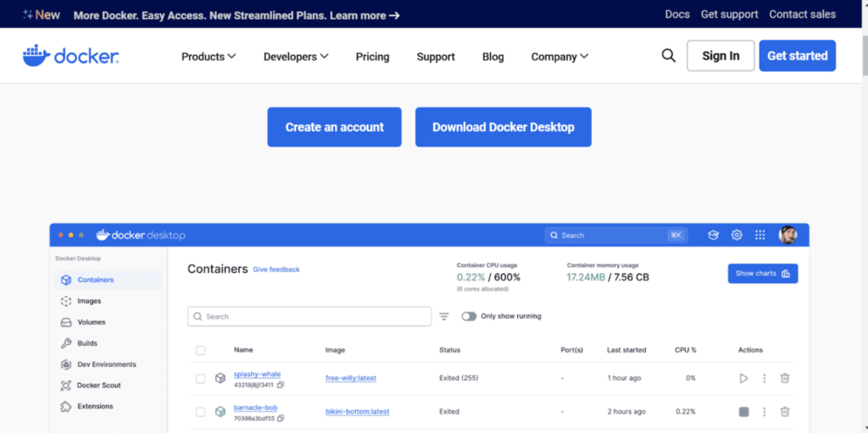Stop barnacle-bob using the square stop icon
The width and height of the screenshot is (868, 433).
tap(744, 412)
